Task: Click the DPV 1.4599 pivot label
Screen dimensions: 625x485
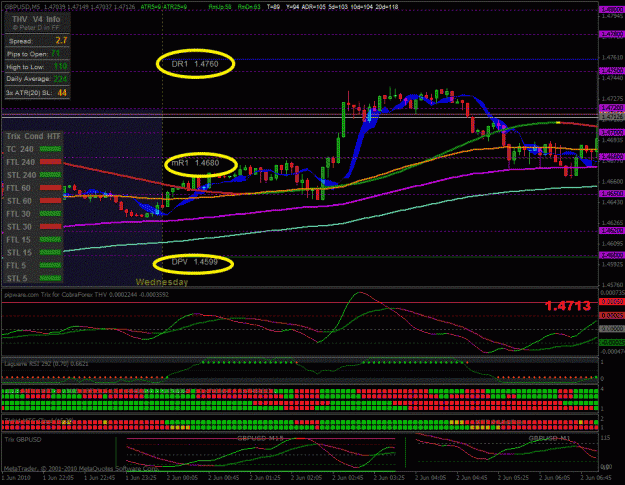Action: click(195, 262)
